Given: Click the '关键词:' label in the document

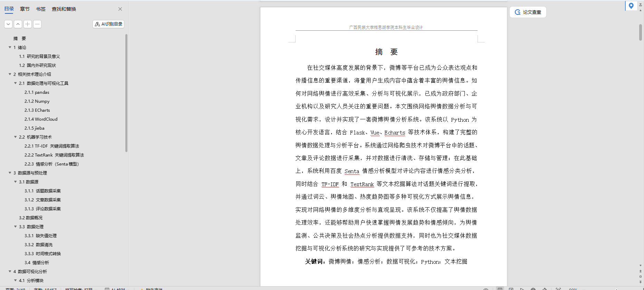Looking at the screenshot, I should [315, 261].
